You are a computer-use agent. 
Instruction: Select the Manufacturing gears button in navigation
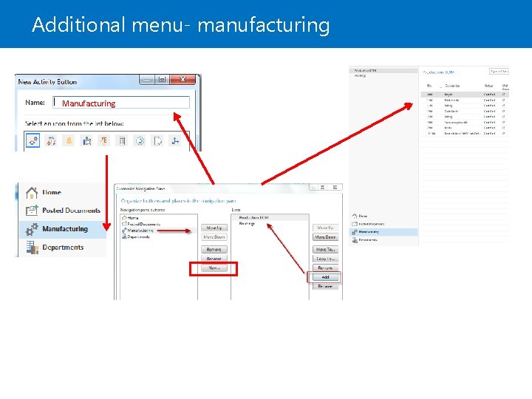(63, 229)
